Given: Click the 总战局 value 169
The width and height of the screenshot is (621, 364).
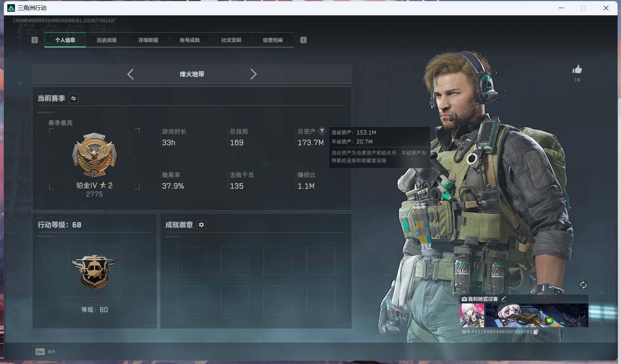Looking at the screenshot, I should (x=237, y=143).
